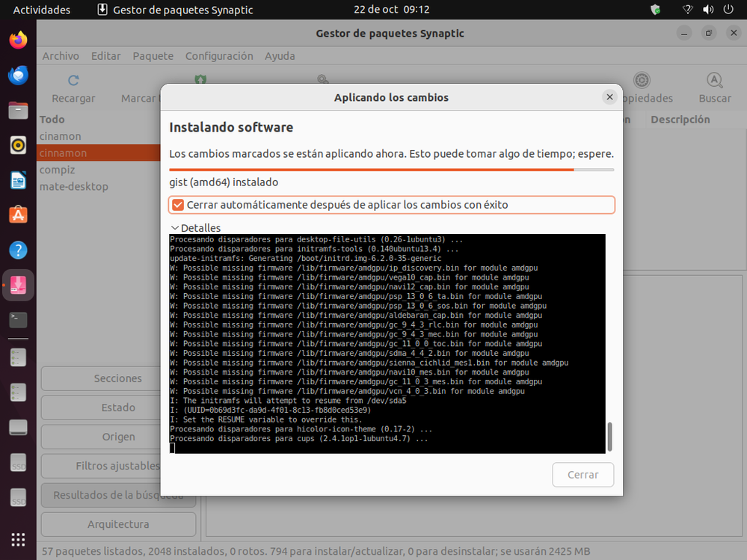Open the clock showing 22 de oct 09:12
747x560 pixels.
pos(391,10)
